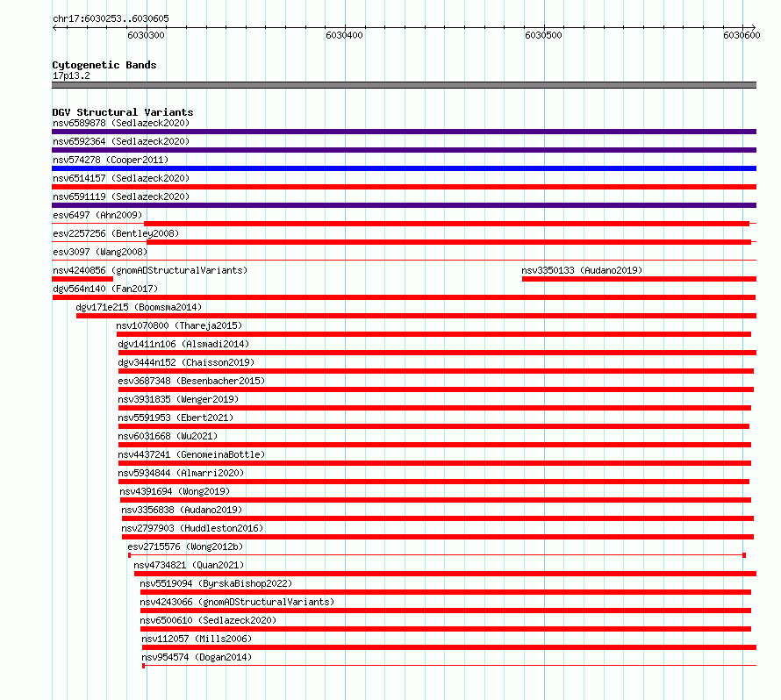This screenshot has height=700, width=781.
Task: Click the purple bar under nsv6591119
Action: point(404,205)
